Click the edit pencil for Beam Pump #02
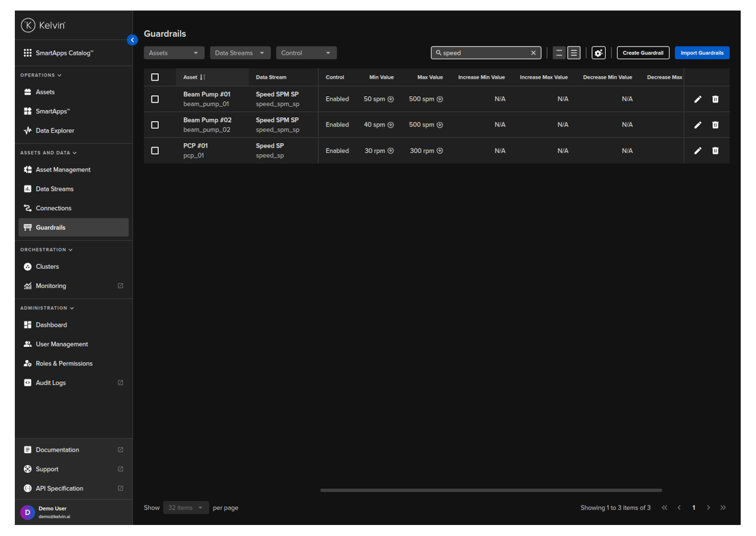 [x=698, y=125]
